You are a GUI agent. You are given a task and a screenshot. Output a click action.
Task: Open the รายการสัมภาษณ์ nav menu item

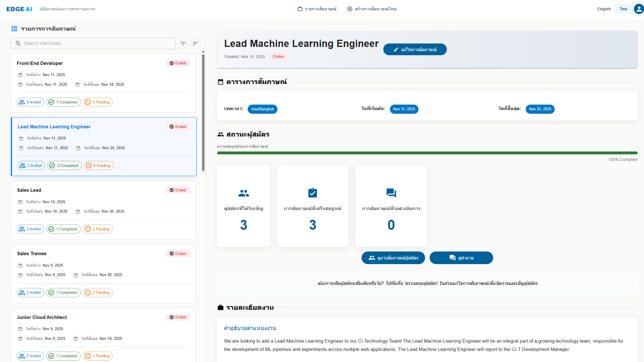pos(317,9)
